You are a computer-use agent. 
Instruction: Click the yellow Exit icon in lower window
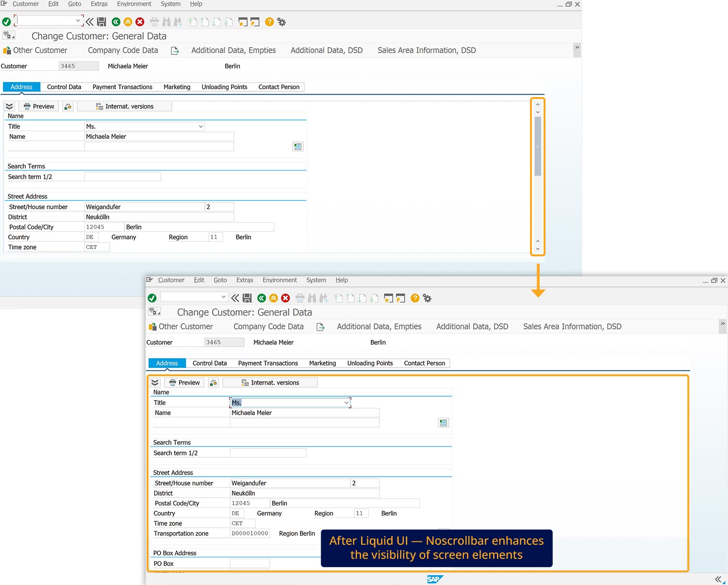pyautogui.click(x=273, y=298)
